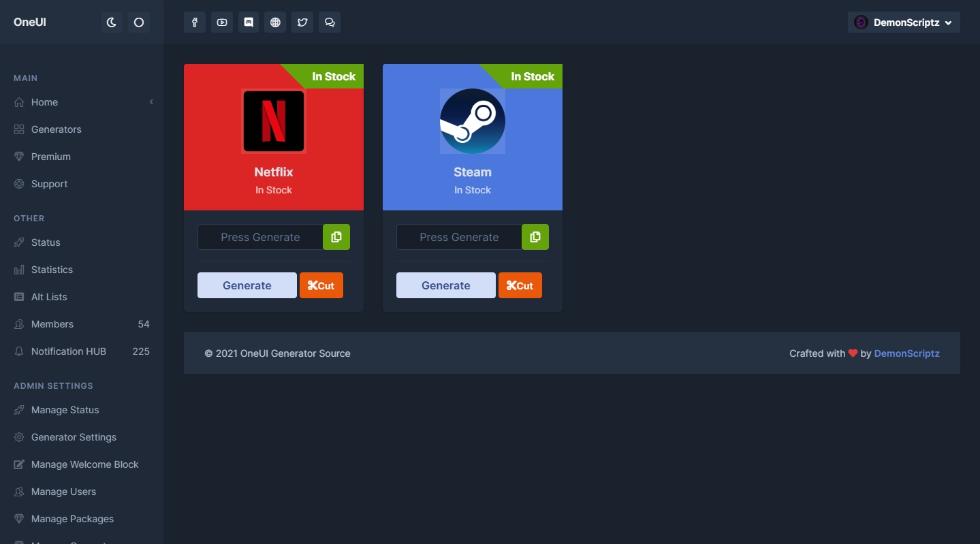Go to Premium sidebar item
Screen dimensions: 980x544
[50, 157]
